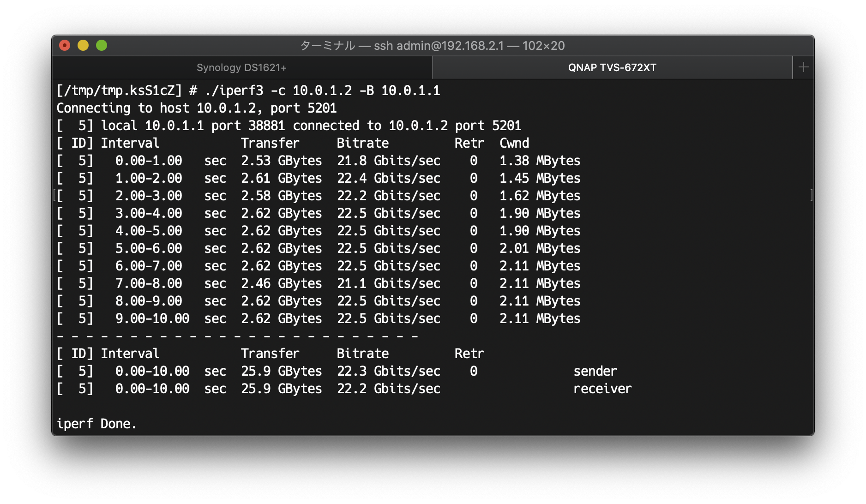This screenshot has height=504, width=866.
Task: Click the 'local 10.0.1.1 port 38881' line
Action: [289, 126]
